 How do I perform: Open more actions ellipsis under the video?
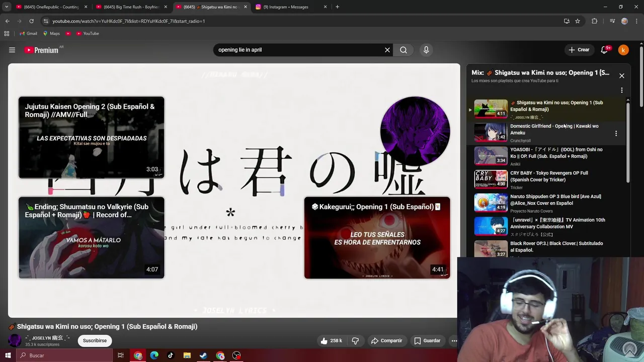(x=454, y=341)
